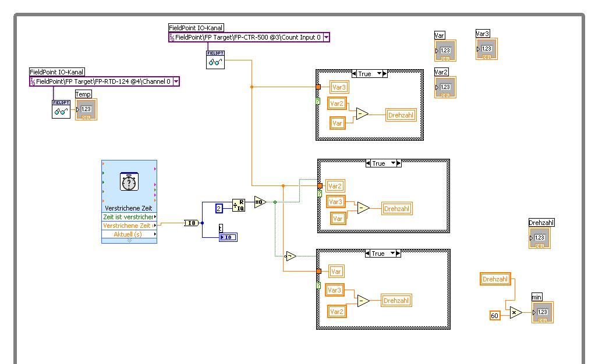Select the Drehzahl local variable in the top case
The image size is (595, 364).
(401, 115)
